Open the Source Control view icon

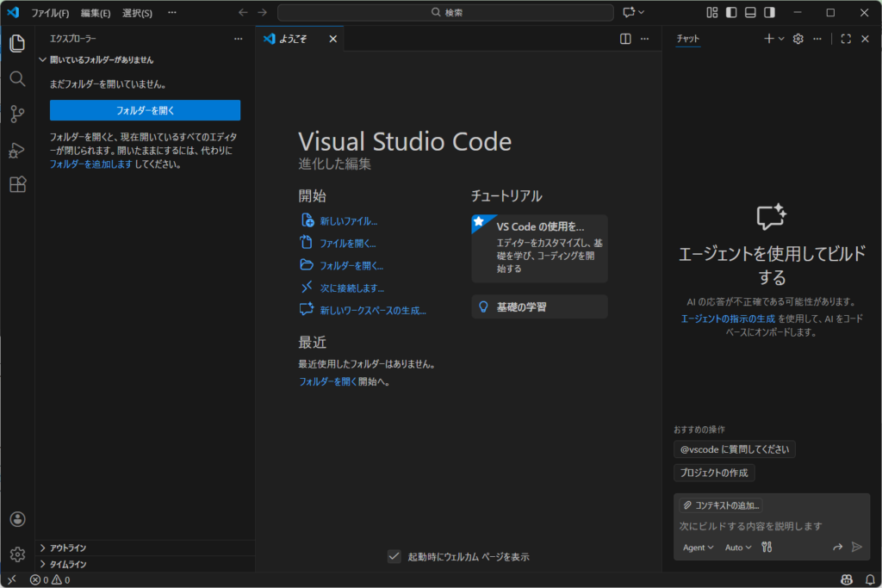[x=17, y=114]
